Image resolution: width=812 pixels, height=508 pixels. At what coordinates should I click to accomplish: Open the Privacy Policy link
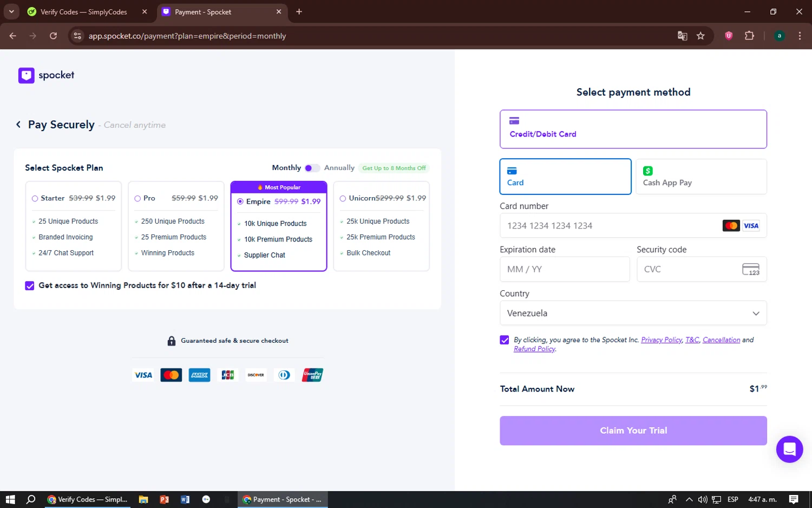(661, 340)
